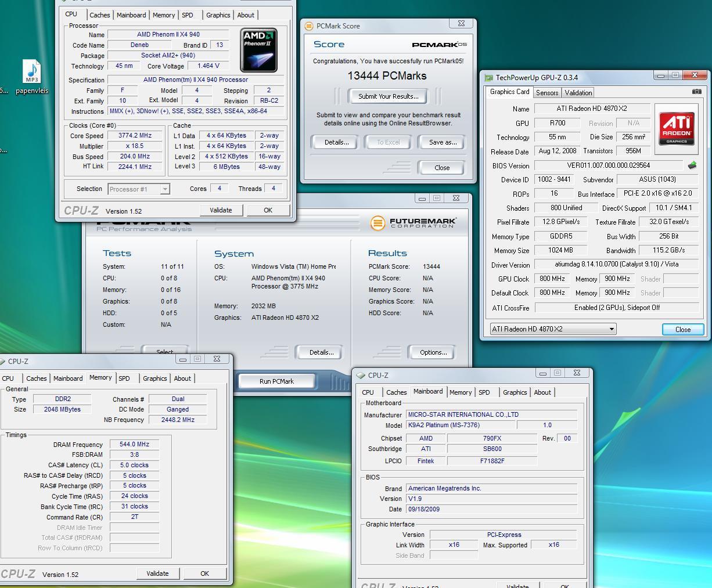Click Select button under PCMark Tests
712x588 pixels.
[165, 350]
